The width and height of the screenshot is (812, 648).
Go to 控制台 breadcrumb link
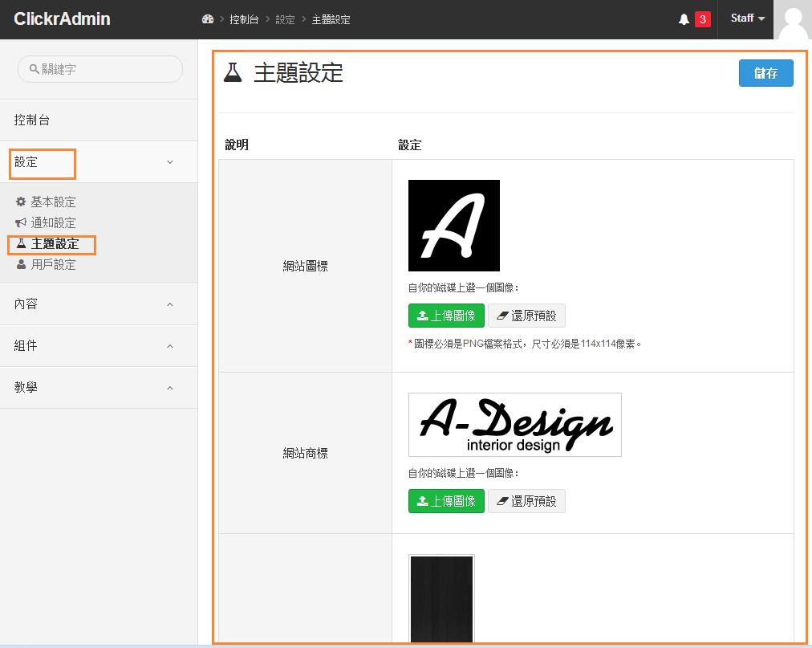click(244, 20)
